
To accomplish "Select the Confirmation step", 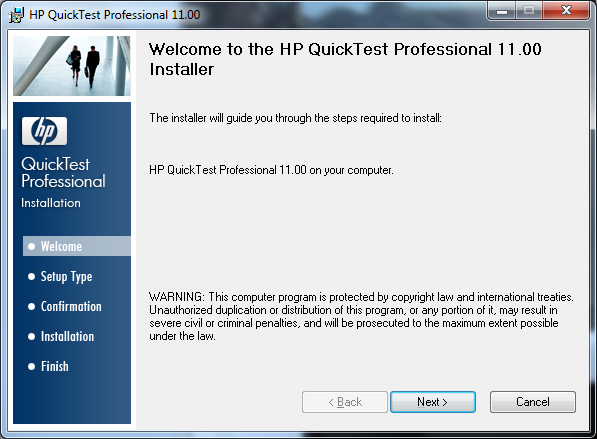I will pos(71,307).
